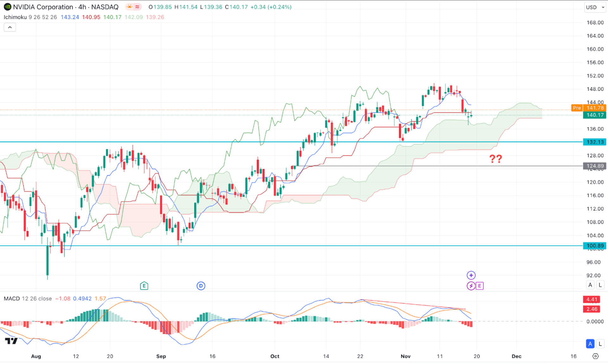Click the NVIDIA logo icon
This screenshot has height=364, width=608.
pyautogui.click(x=7, y=7)
